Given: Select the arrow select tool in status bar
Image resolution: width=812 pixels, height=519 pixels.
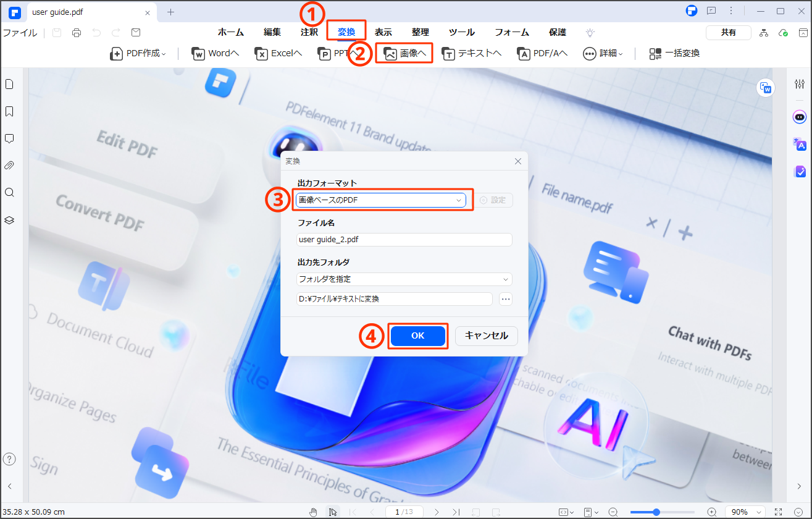Looking at the screenshot, I should (332, 512).
